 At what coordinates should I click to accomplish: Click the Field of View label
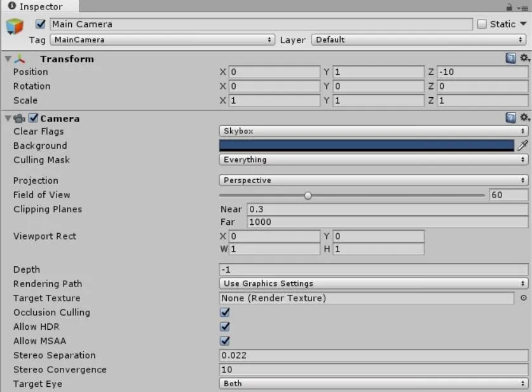tap(42, 194)
